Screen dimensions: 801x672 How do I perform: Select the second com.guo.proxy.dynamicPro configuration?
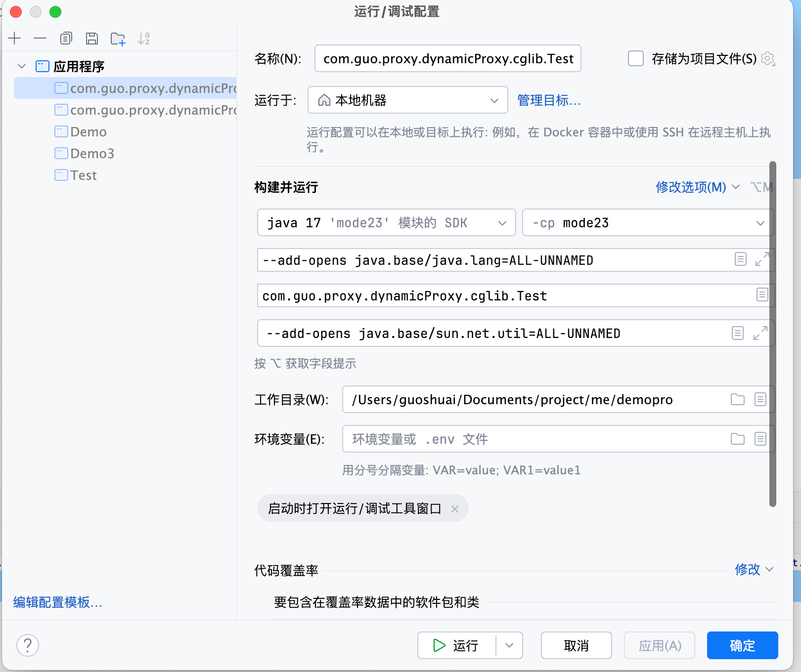tap(126, 110)
